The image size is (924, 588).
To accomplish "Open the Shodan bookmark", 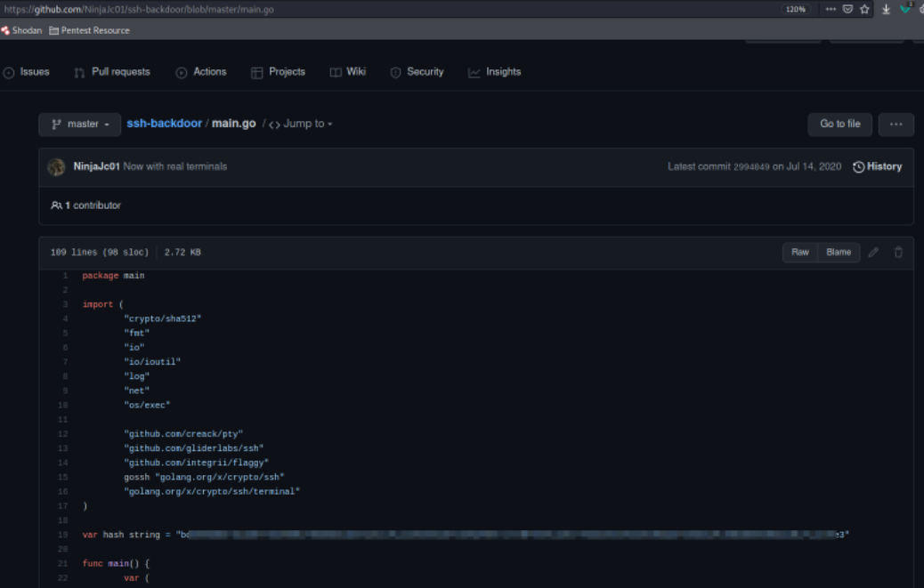I will click(x=21, y=30).
